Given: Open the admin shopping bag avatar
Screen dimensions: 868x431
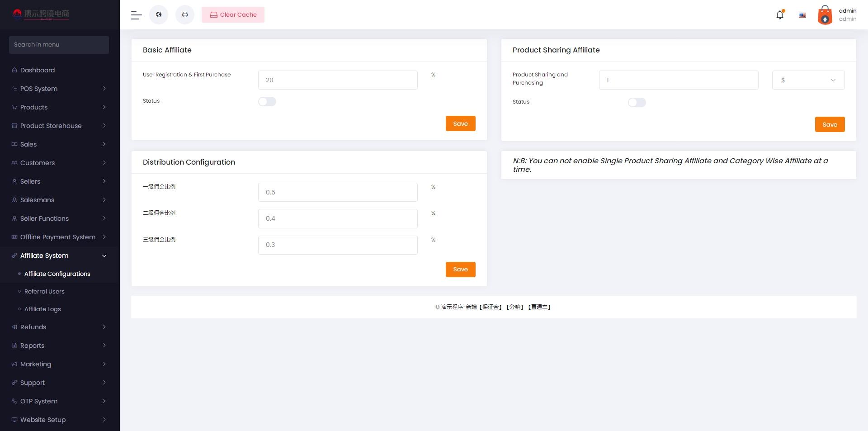Looking at the screenshot, I should pos(825,15).
